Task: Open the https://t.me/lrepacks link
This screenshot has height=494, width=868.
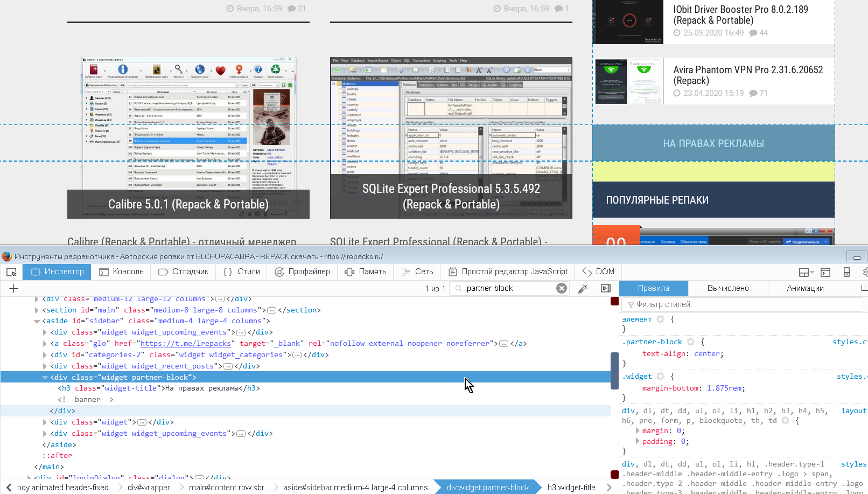Action: click(186, 343)
